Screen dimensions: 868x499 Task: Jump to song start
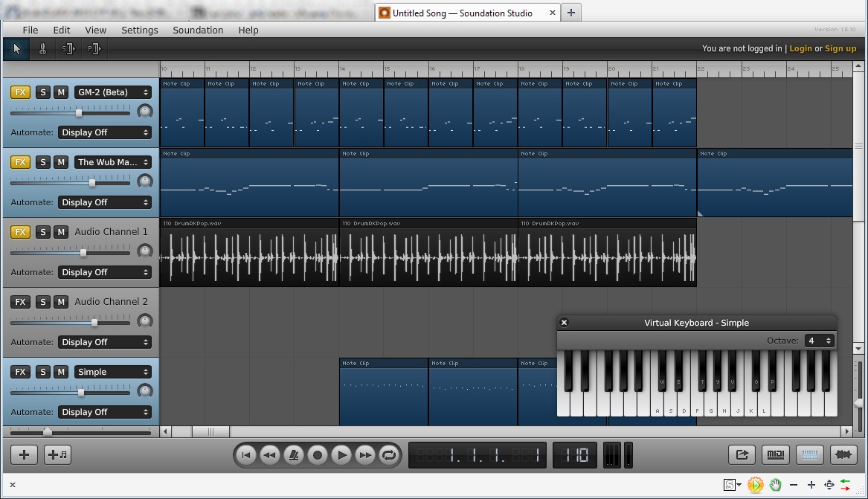[245, 455]
